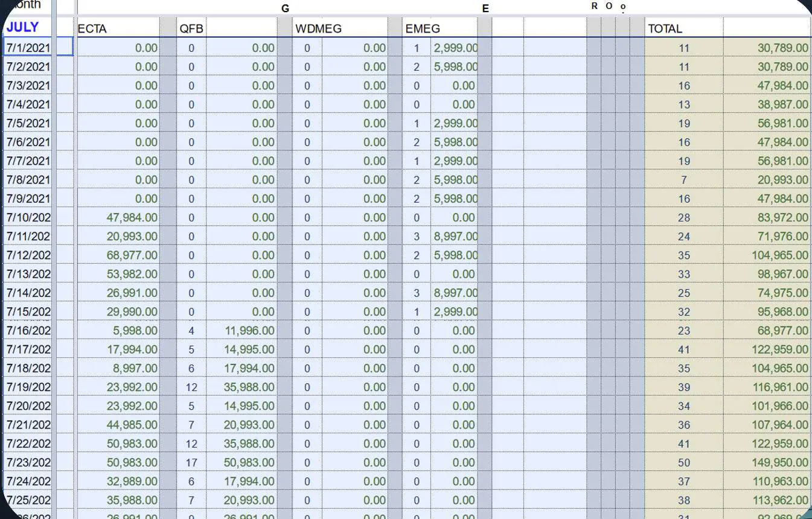
Task: Click the TOTAL amount 83,972.00
Action: pyautogui.click(x=767, y=217)
